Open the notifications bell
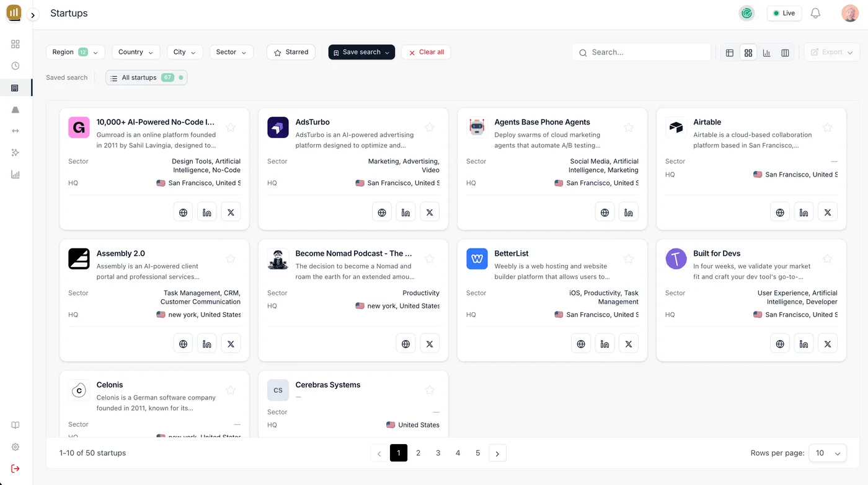This screenshot has height=485, width=868. pyautogui.click(x=815, y=13)
